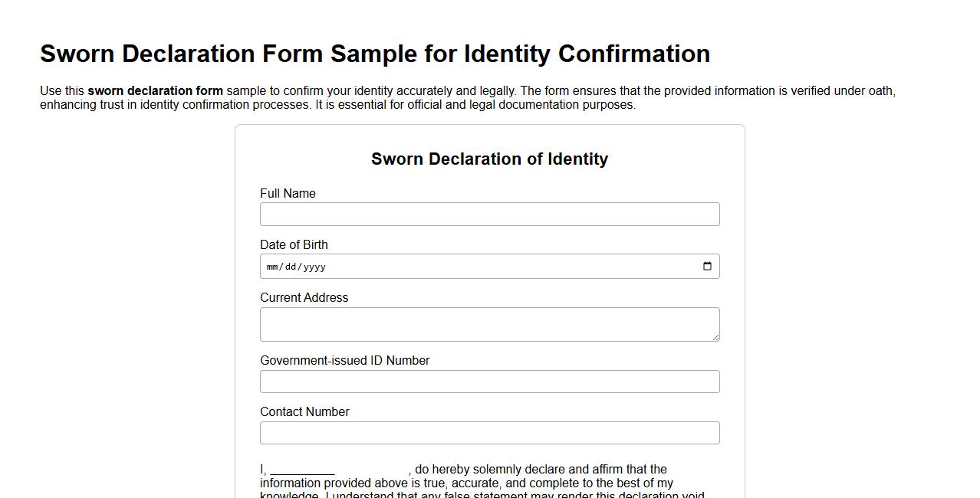
Task: Select the Government-issued ID Number label
Action: click(344, 360)
